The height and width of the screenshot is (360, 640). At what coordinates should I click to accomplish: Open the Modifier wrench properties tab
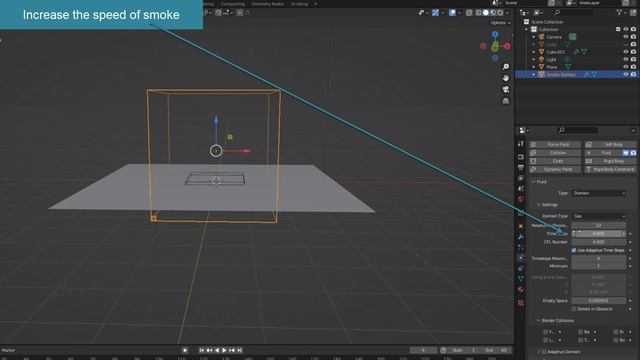(521, 237)
